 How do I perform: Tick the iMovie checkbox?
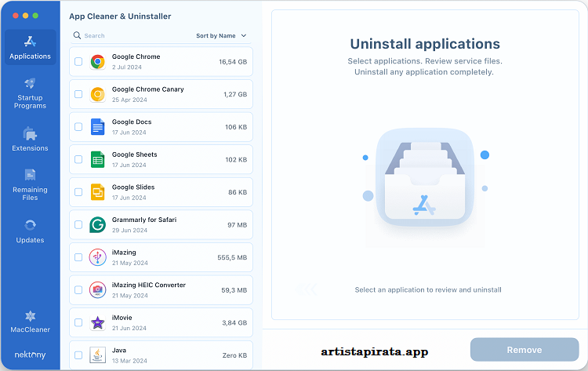78,322
